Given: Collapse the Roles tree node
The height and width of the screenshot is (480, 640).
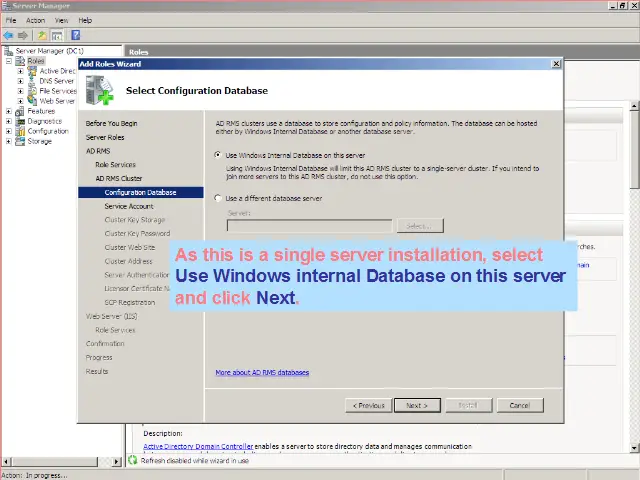Looking at the screenshot, I should [x=9, y=61].
